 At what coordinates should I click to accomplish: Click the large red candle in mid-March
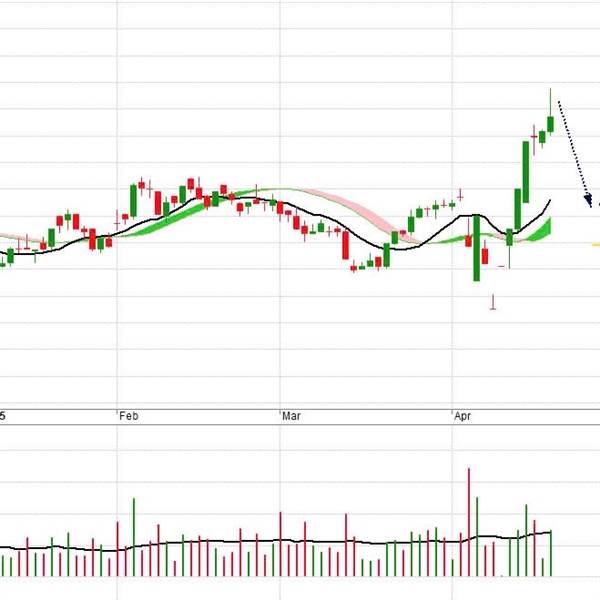coord(346,245)
